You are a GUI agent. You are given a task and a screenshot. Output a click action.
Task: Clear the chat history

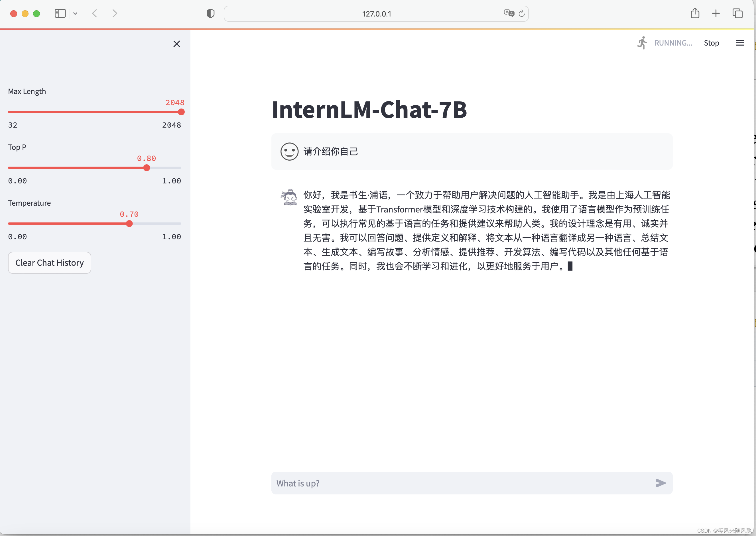50,263
